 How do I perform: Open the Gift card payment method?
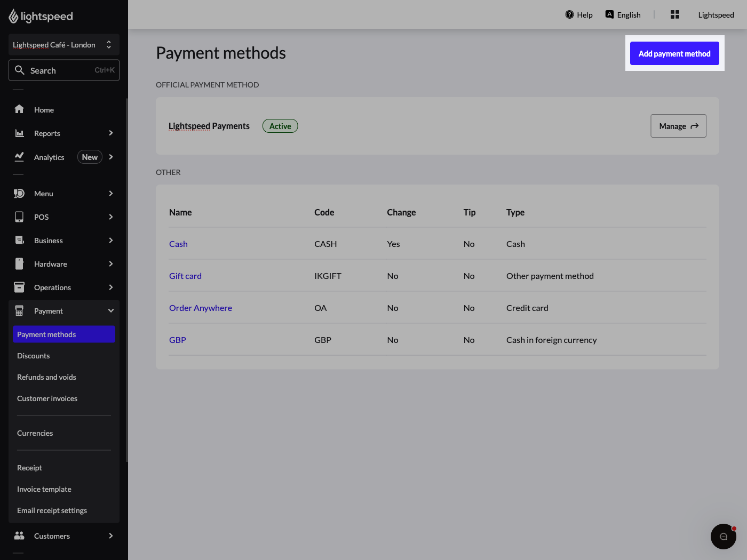185,276
